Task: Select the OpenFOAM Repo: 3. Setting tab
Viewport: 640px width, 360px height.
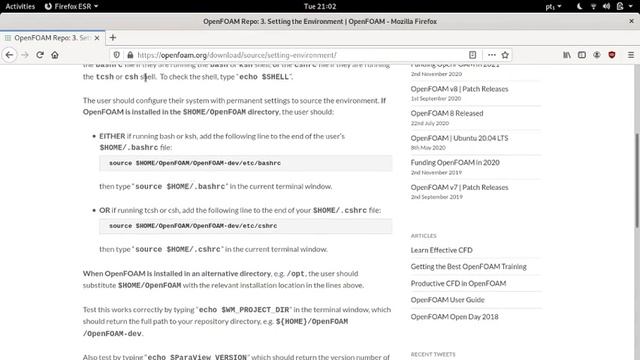Action: tap(52, 38)
